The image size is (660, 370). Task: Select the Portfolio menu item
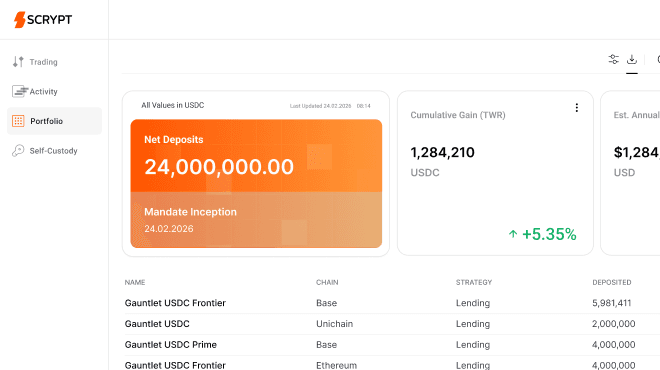pyautogui.click(x=54, y=121)
